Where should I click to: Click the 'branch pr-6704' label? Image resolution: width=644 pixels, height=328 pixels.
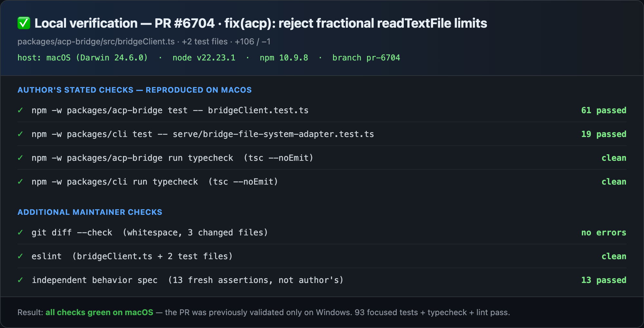(366, 58)
